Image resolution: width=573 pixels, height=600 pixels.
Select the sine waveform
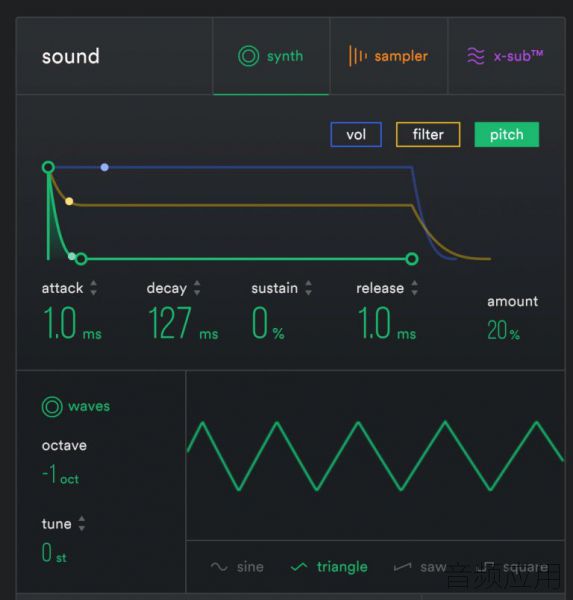point(237,567)
